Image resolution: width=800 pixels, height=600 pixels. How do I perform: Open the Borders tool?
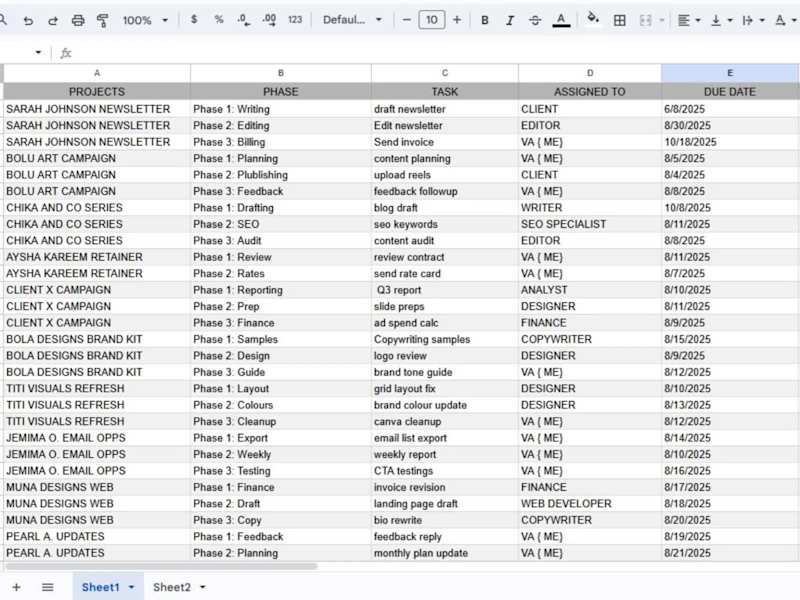pos(619,19)
